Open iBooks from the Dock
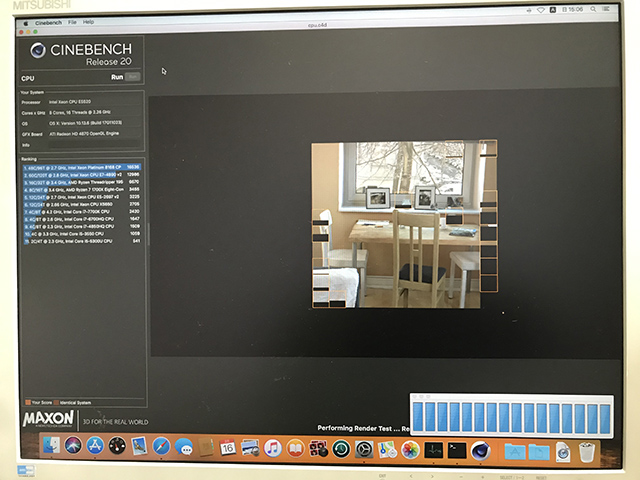 coord(295,449)
